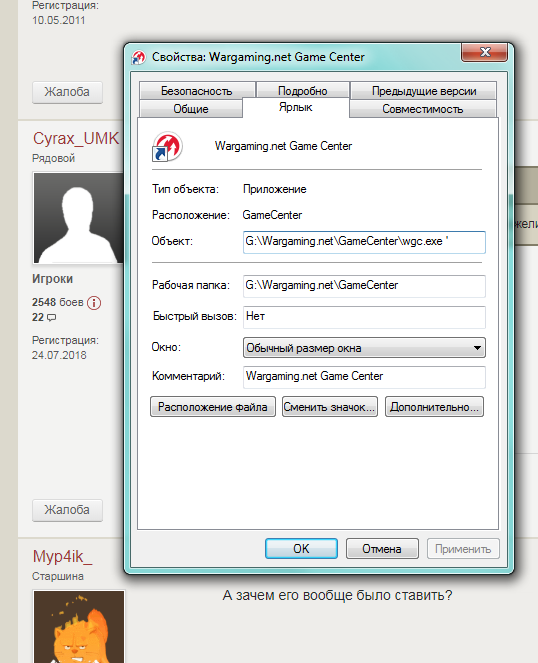Switch to the Общие tab
This screenshot has height=663, width=538.
[191, 109]
